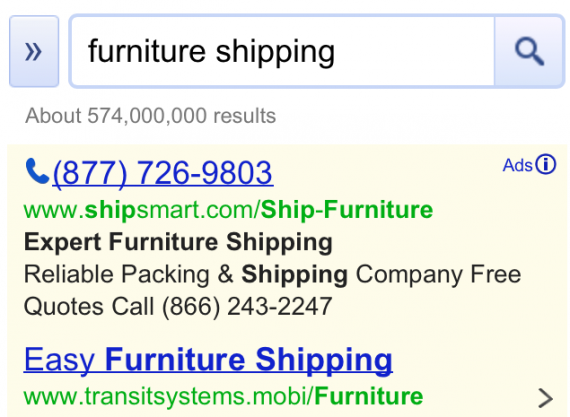
Task: Click About 574,000,000 results text
Action: click(x=150, y=116)
